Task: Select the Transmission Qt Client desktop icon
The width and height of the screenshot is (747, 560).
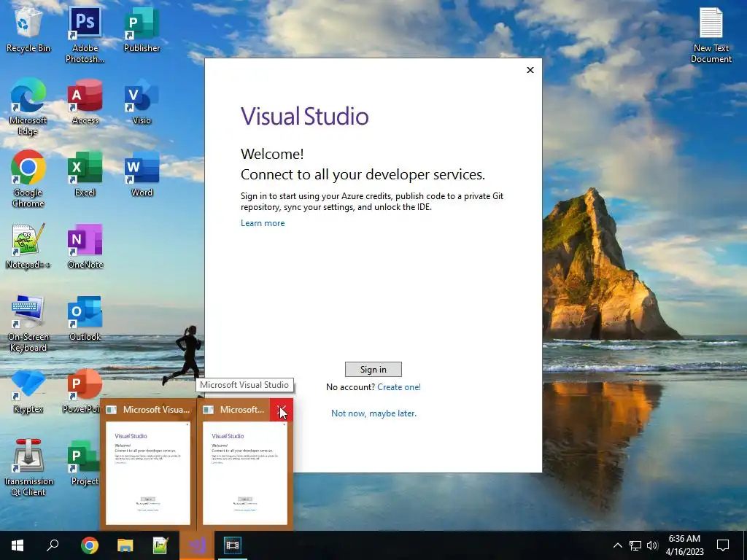Action: (x=28, y=467)
